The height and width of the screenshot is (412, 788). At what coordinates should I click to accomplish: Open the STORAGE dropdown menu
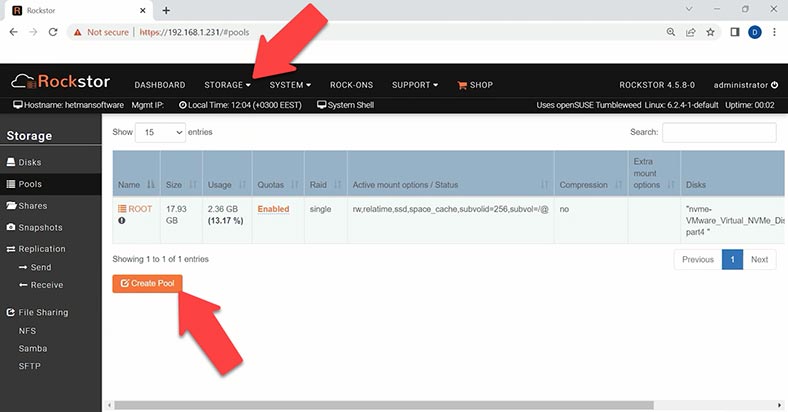pos(227,85)
